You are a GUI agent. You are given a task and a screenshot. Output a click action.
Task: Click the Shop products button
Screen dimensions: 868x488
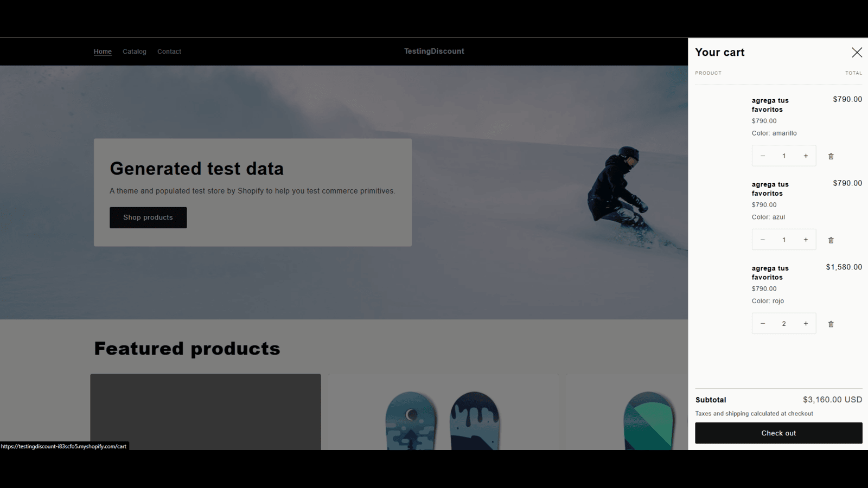click(148, 217)
